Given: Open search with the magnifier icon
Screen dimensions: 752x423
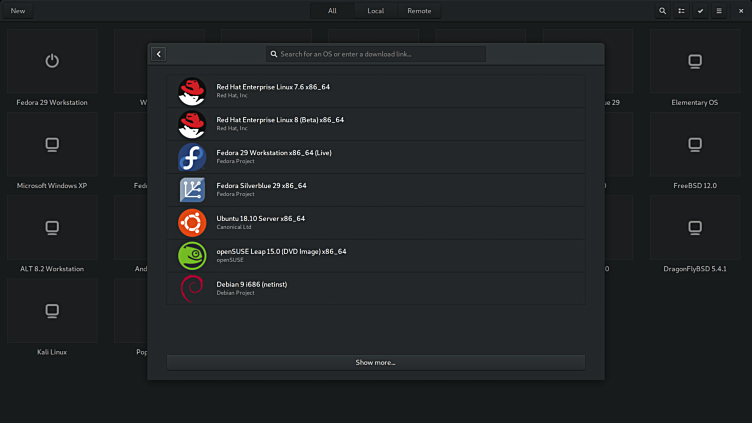Looking at the screenshot, I should tap(662, 11).
